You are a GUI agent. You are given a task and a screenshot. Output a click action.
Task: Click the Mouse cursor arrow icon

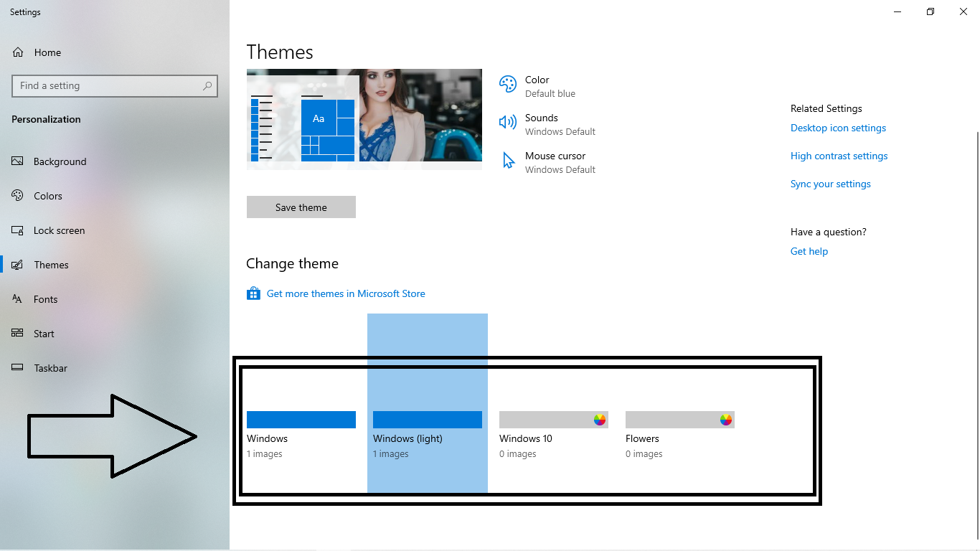click(509, 161)
